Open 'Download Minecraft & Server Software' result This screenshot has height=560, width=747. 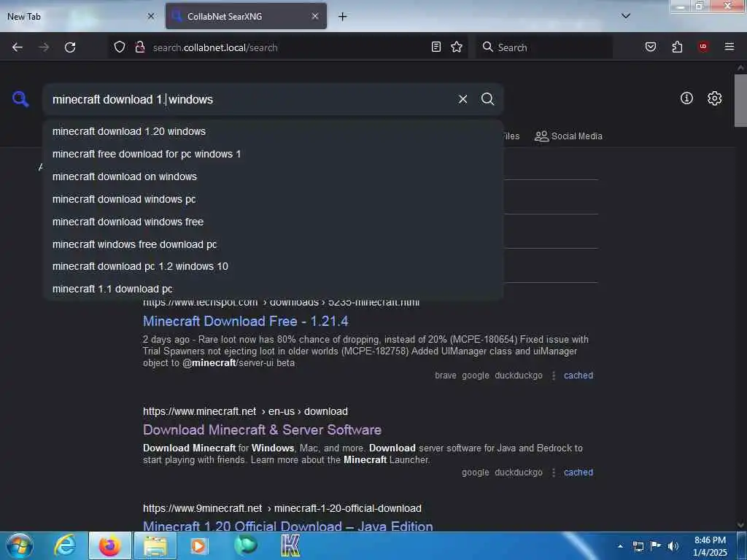point(262,429)
